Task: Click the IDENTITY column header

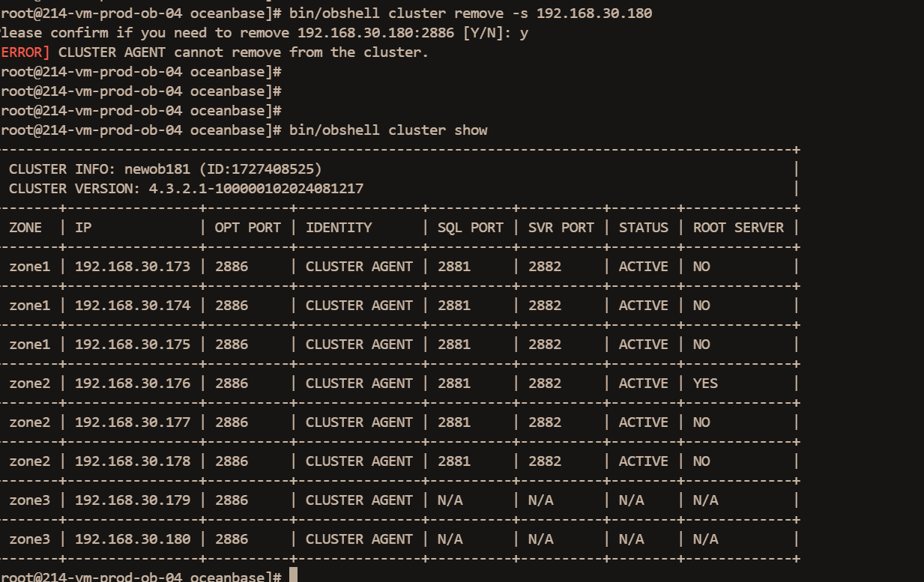Action: [x=339, y=227]
